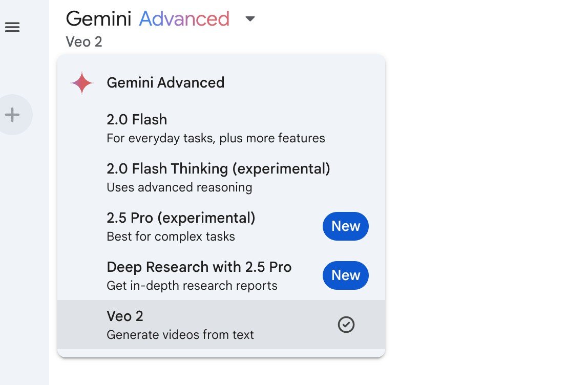Click New badge next to 2.5 Pro

(x=345, y=226)
